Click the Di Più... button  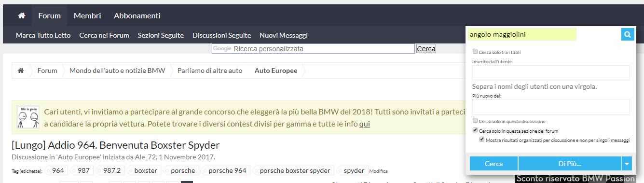(x=570, y=164)
